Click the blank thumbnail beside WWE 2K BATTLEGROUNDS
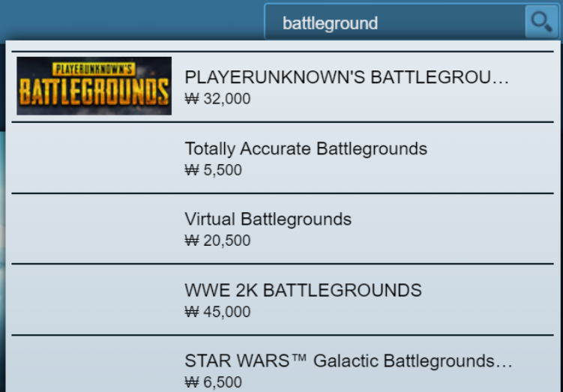 click(94, 300)
